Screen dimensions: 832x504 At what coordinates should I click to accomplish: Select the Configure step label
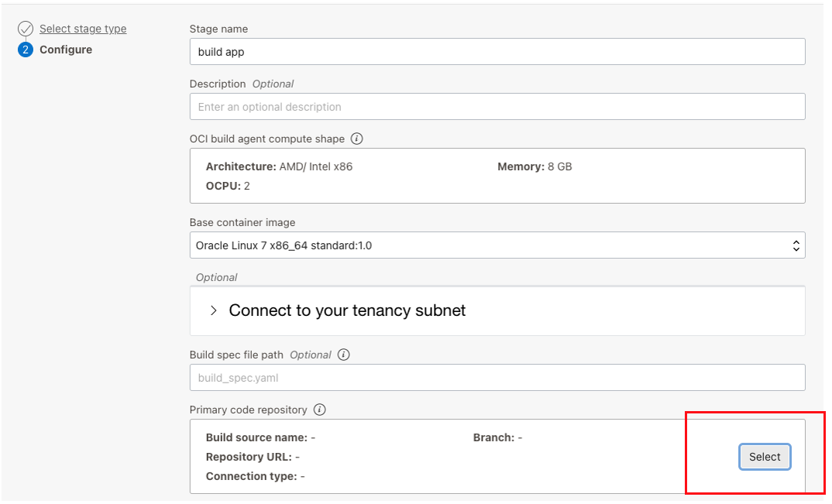[66, 50]
